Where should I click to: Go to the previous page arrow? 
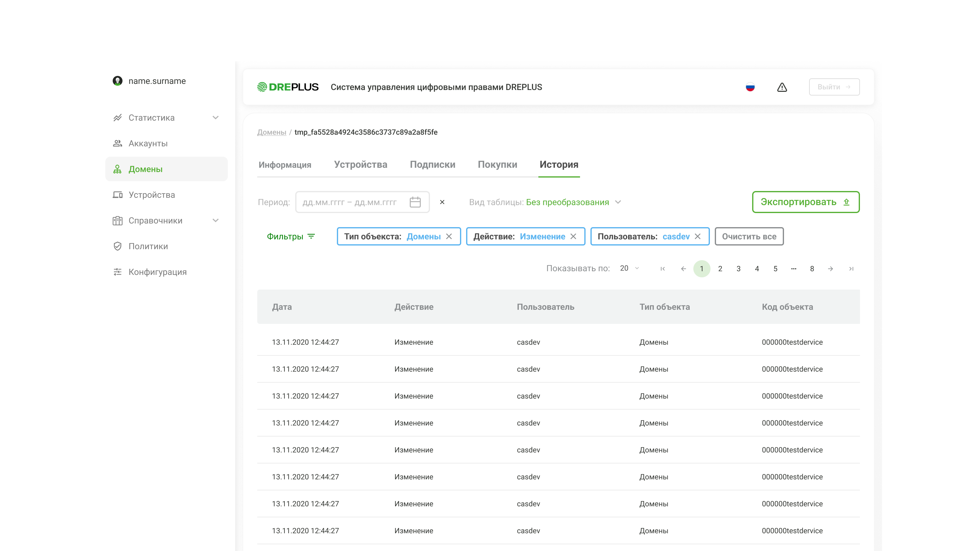[x=683, y=269]
